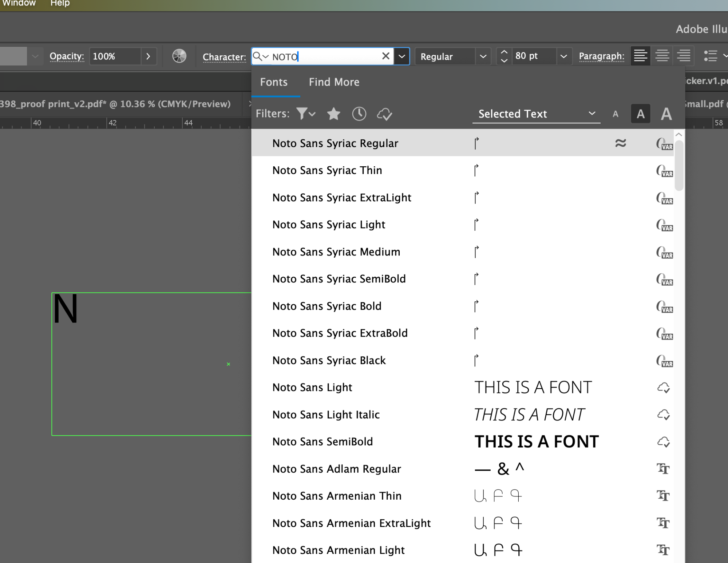The height and width of the screenshot is (563, 728).
Task: Select Noto Sans Armenian Light font
Action: click(462, 550)
